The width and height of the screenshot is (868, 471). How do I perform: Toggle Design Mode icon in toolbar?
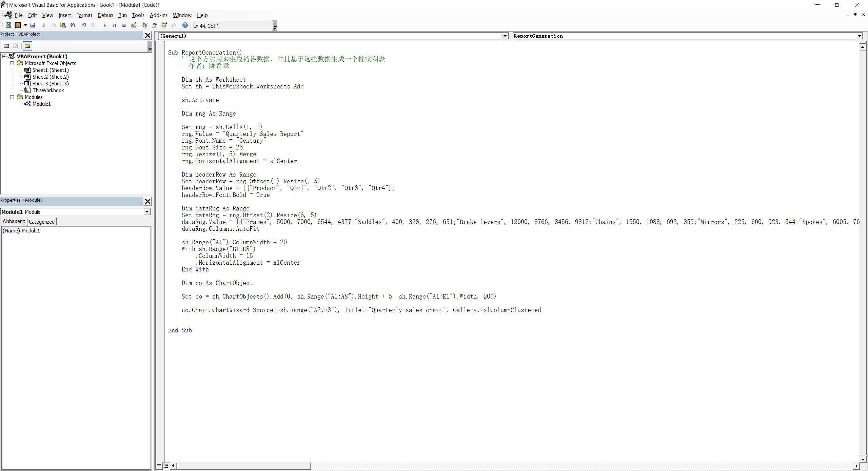click(134, 25)
